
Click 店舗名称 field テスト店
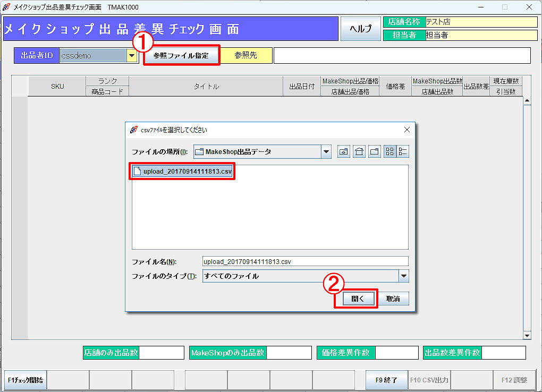click(481, 22)
